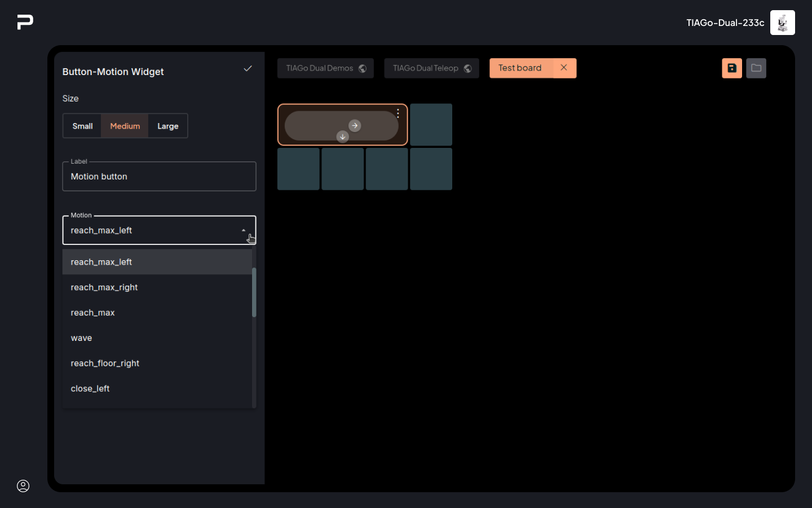Select the wave motion option

click(x=81, y=338)
